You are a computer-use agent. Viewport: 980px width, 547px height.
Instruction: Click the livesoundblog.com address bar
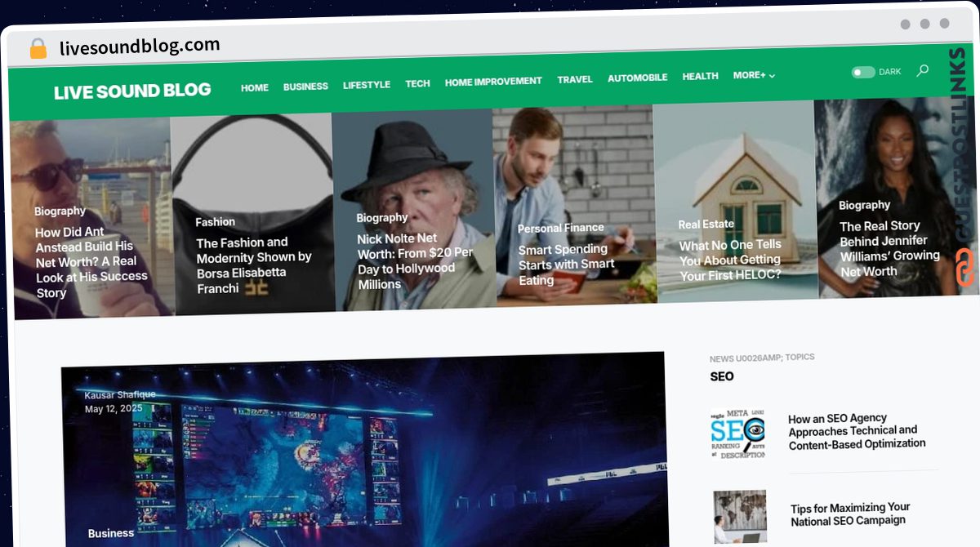[140, 47]
